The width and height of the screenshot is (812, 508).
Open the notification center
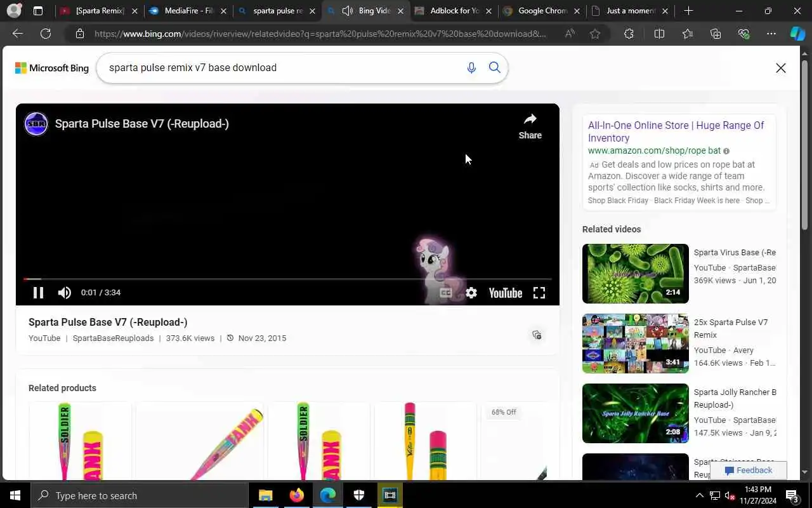click(792, 495)
